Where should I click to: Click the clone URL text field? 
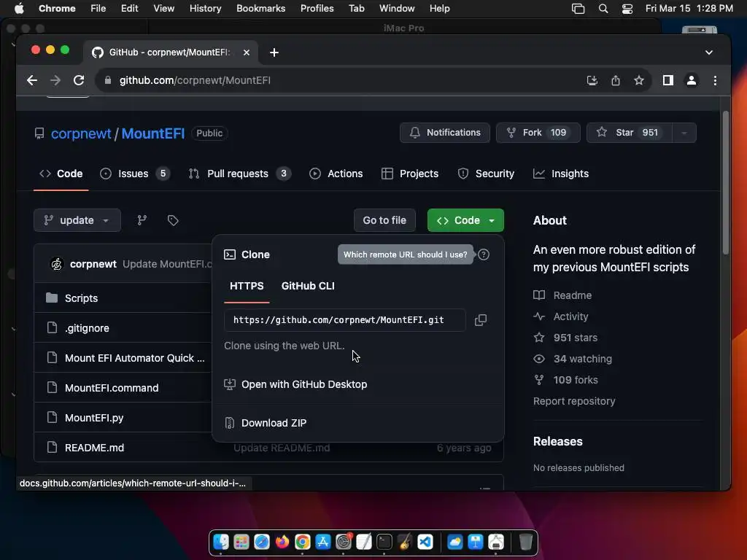coord(345,320)
